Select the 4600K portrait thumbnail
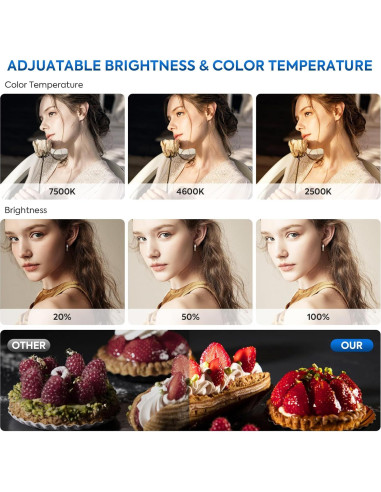Image resolution: width=381 pixels, height=492 pixels. click(x=190, y=147)
